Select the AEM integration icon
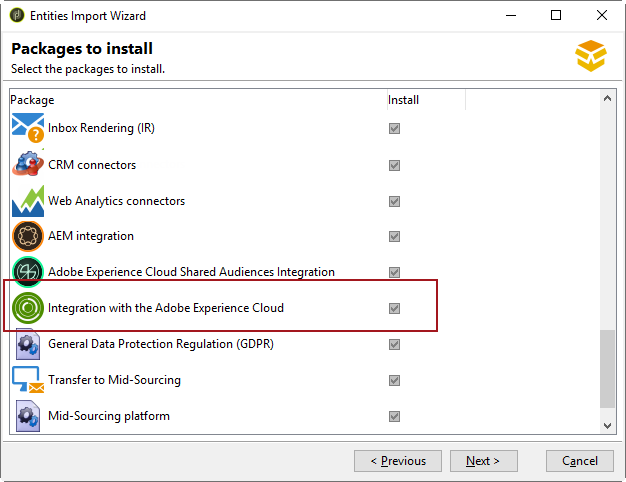The width and height of the screenshot is (626, 482). [x=28, y=237]
